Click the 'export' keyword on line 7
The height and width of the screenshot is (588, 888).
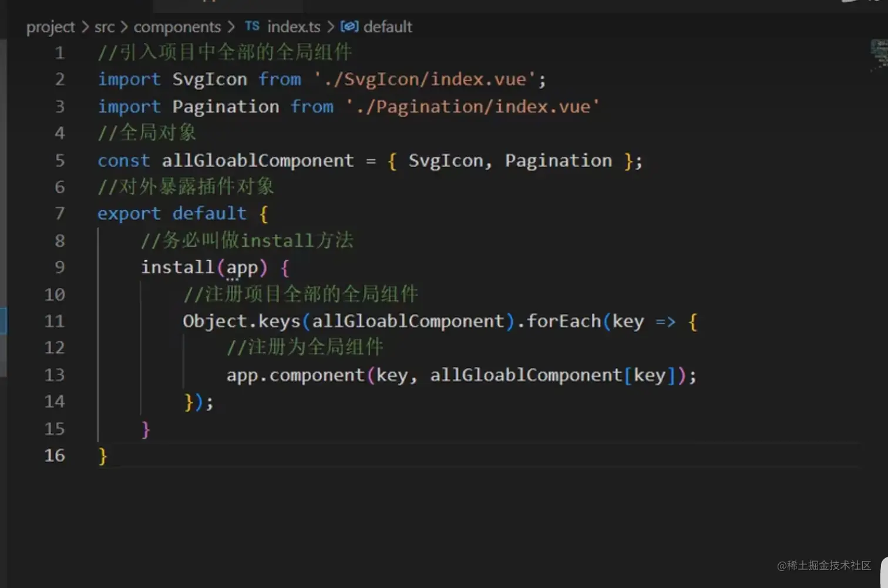tap(129, 213)
